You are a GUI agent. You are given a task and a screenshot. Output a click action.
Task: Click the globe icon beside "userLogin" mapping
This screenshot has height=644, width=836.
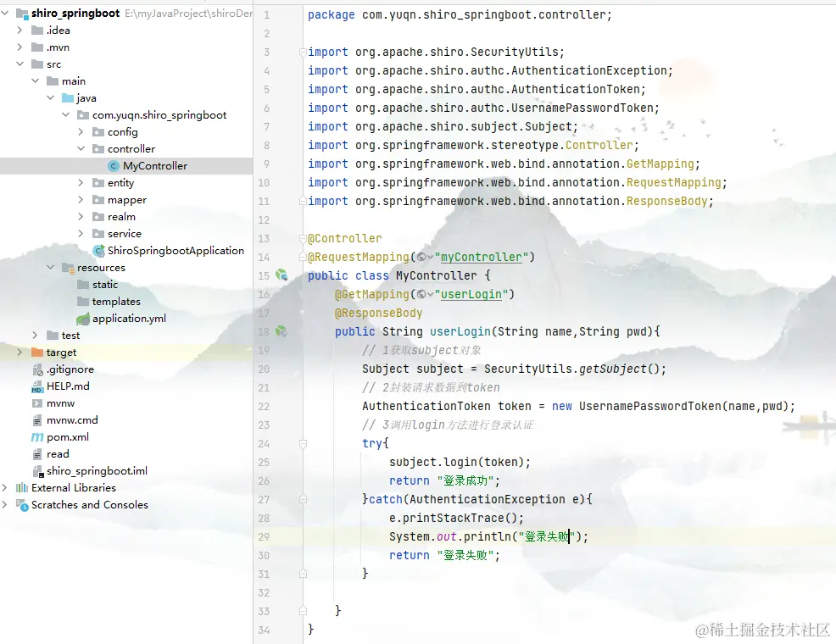(421, 294)
